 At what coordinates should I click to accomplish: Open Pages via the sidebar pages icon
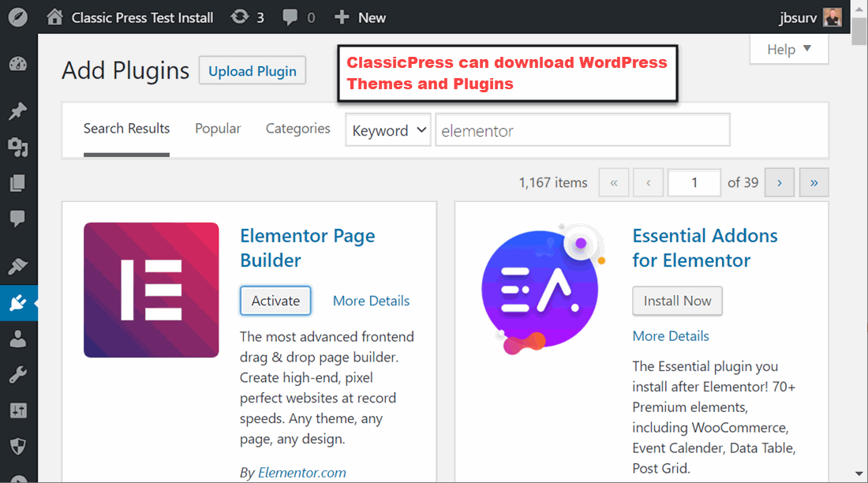pos(17,183)
